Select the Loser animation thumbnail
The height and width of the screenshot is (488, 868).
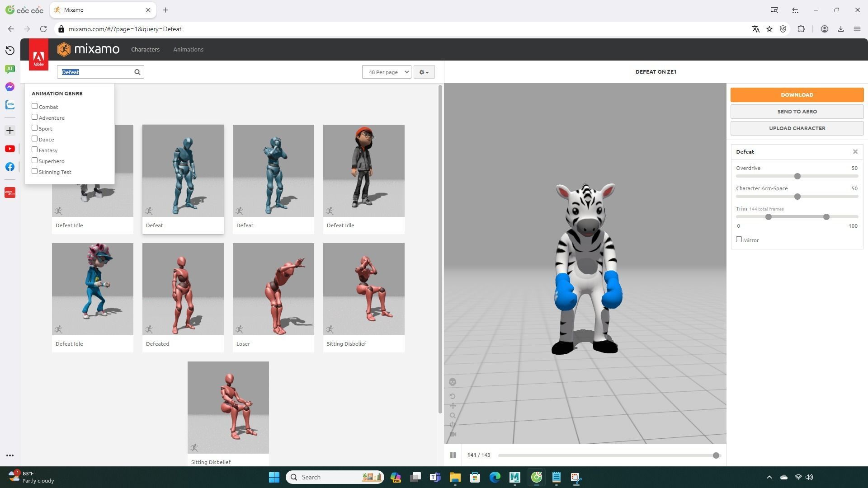(x=274, y=289)
